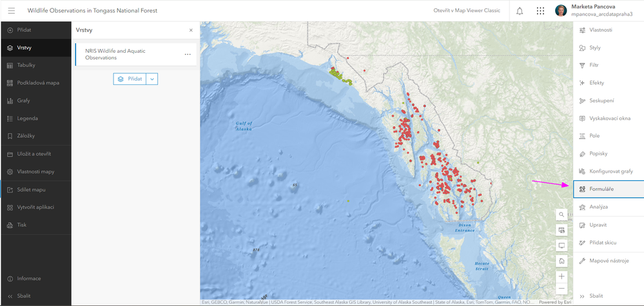The width and height of the screenshot is (644, 306).
Task: Close the Vrstvy panel
Action: pos(191,30)
